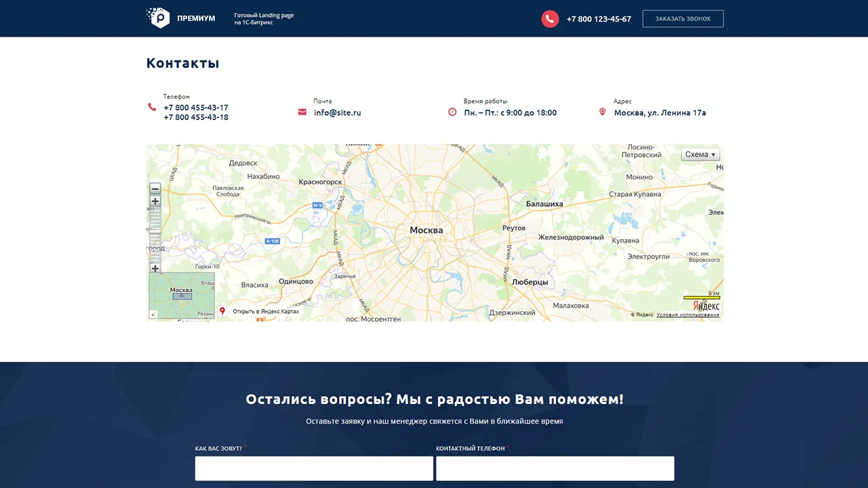This screenshot has height=488, width=868.
Task: Click the Как вас зовут input field
Action: tap(314, 468)
